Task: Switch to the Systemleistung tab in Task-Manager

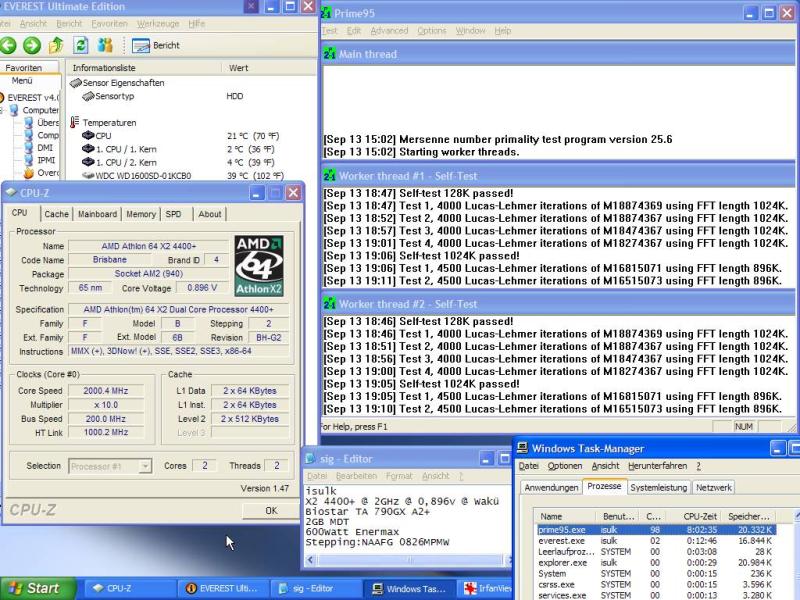Action: point(659,488)
